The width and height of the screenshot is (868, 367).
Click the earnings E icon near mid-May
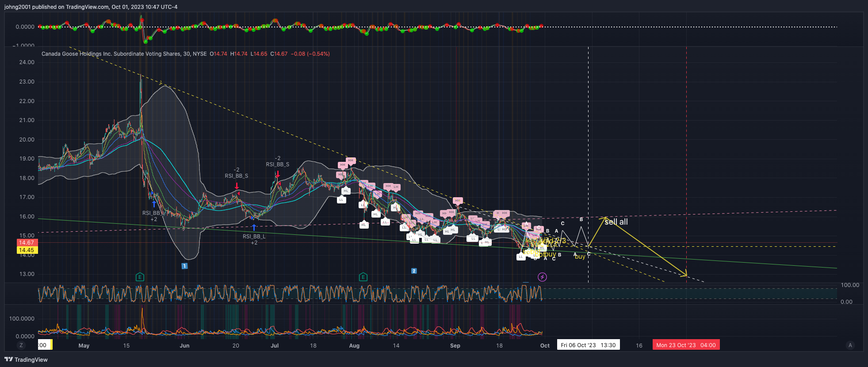click(140, 277)
